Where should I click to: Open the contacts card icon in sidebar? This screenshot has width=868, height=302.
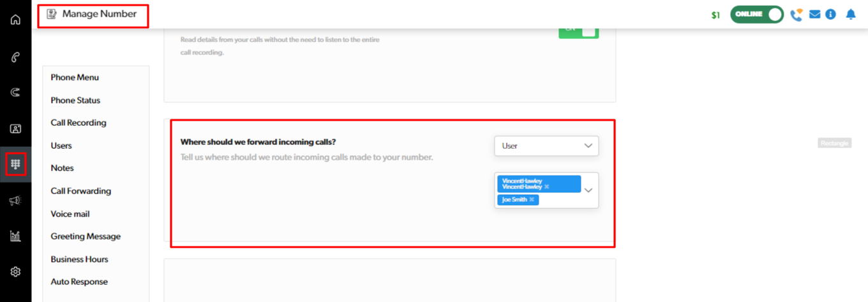[15, 128]
